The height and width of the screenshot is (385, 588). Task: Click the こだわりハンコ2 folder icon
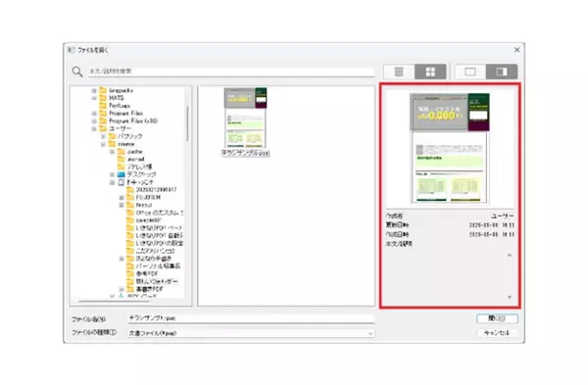coord(130,251)
